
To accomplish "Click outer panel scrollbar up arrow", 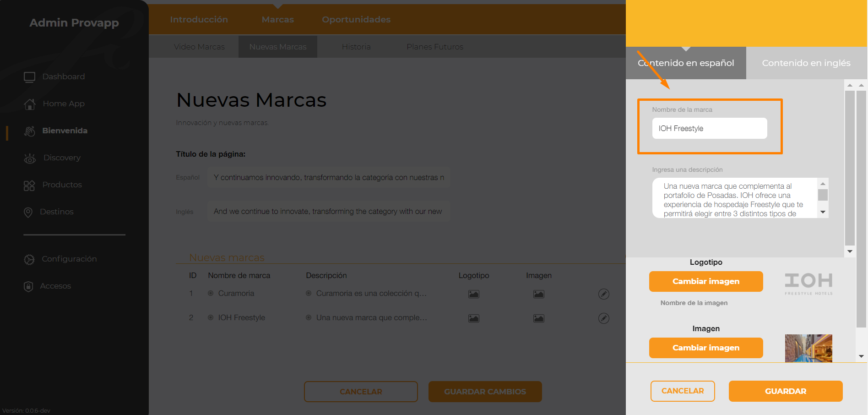I will pos(861,85).
